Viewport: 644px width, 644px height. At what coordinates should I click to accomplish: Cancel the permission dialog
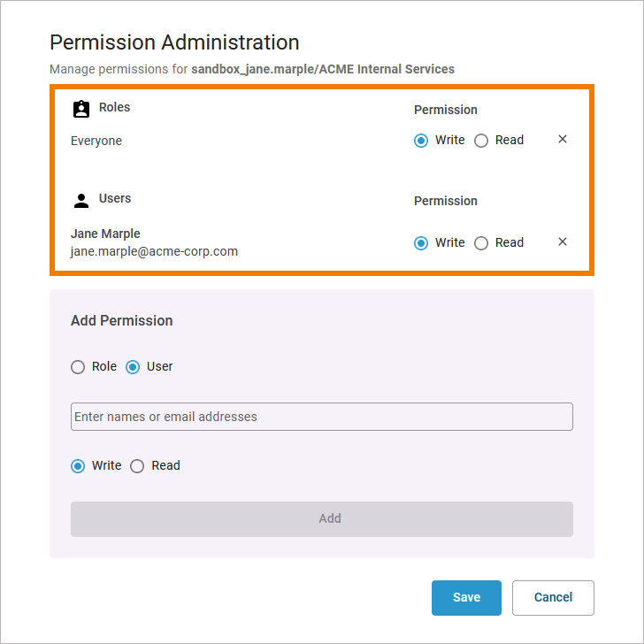[x=553, y=598]
